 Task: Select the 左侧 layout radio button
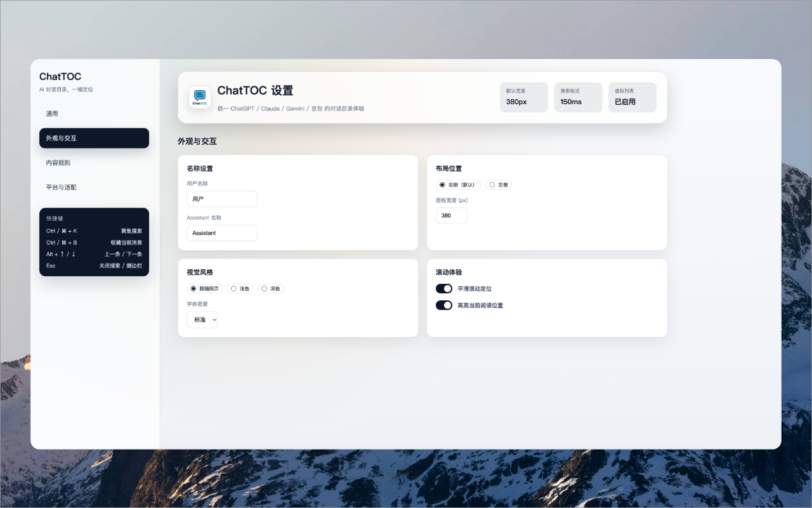click(492, 185)
